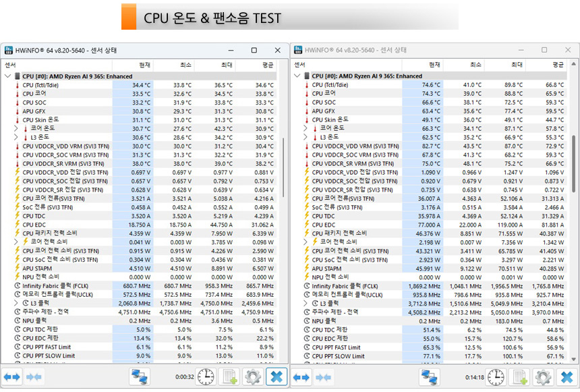The width and height of the screenshot is (580, 392).
Task: Expand L3 온도 row showing 62.5 °C
Action: (306, 137)
